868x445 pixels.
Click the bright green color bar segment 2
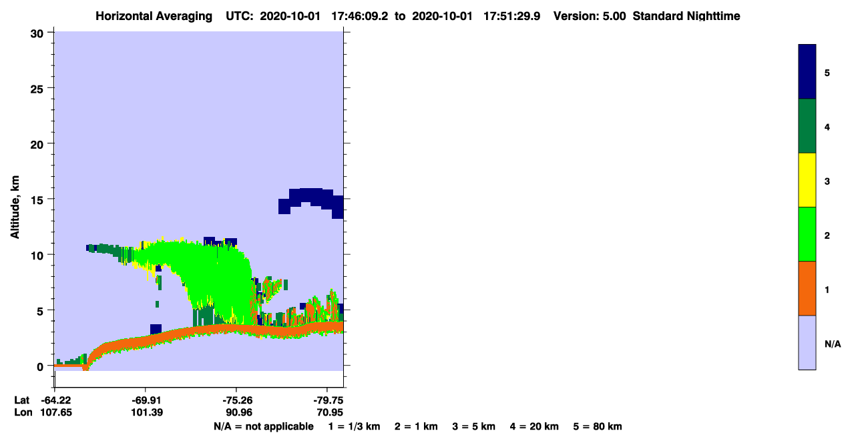pyautogui.click(x=807, y=234)
